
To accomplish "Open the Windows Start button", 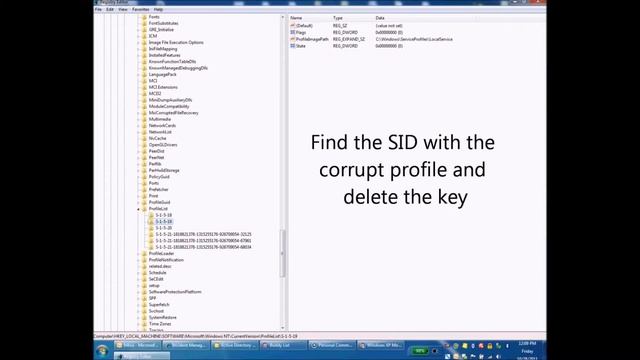I will [x=102, y=351].
